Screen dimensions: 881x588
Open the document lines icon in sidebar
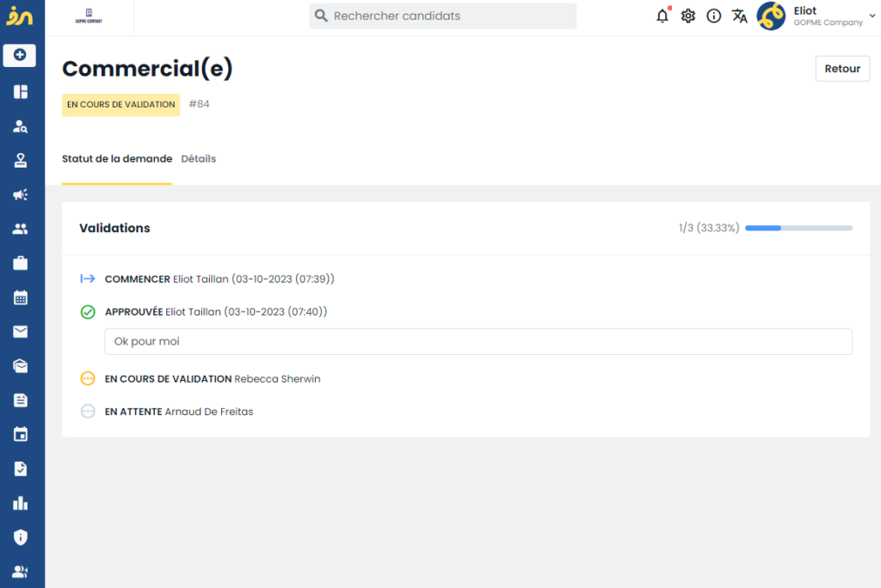[x=21, y=400]
